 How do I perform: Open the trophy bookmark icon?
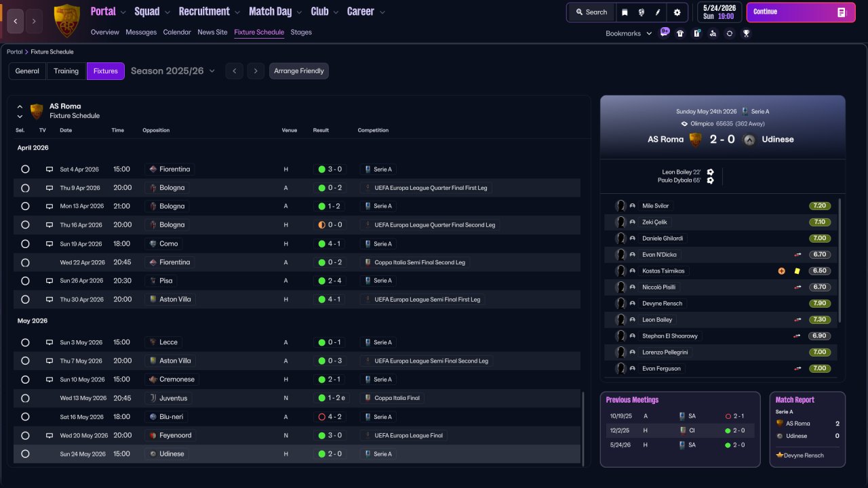(x=746, y=33)
